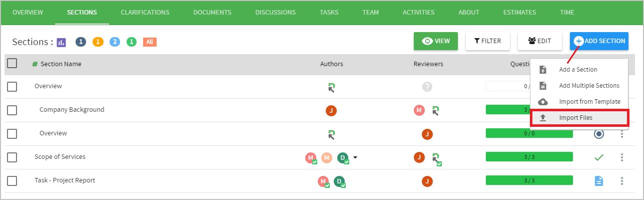Open the TEAM tab
This screenshot has height=200, width=644.
click(371, 12)
